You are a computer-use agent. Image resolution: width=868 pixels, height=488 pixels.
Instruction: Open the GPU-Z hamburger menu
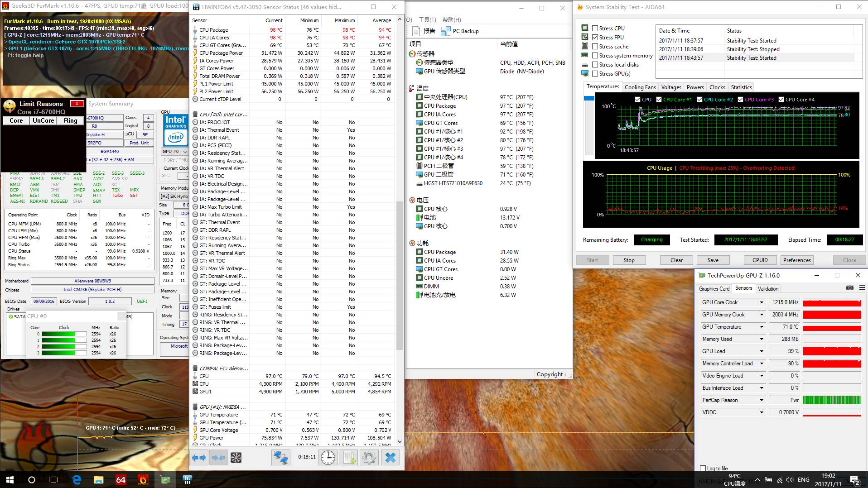click(x=862, y=288)
